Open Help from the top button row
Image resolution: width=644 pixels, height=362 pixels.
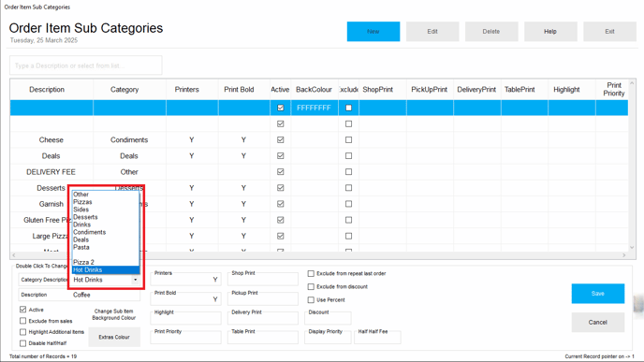[x=550, y=32]
